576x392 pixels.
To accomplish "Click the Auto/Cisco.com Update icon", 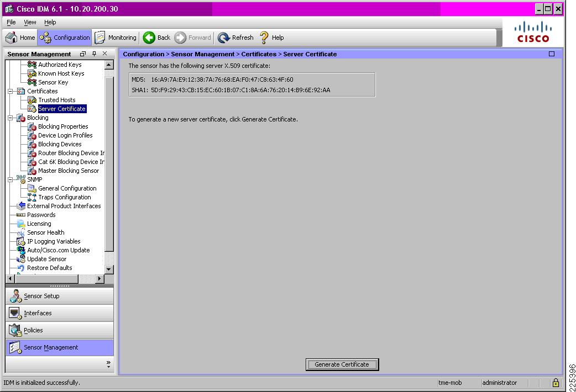I will (x=21, y=250).
